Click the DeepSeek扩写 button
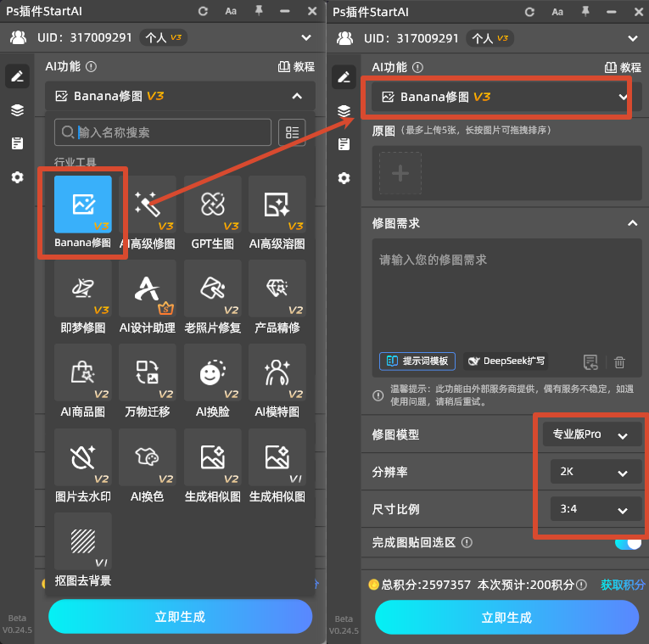 tap(506, 361)
